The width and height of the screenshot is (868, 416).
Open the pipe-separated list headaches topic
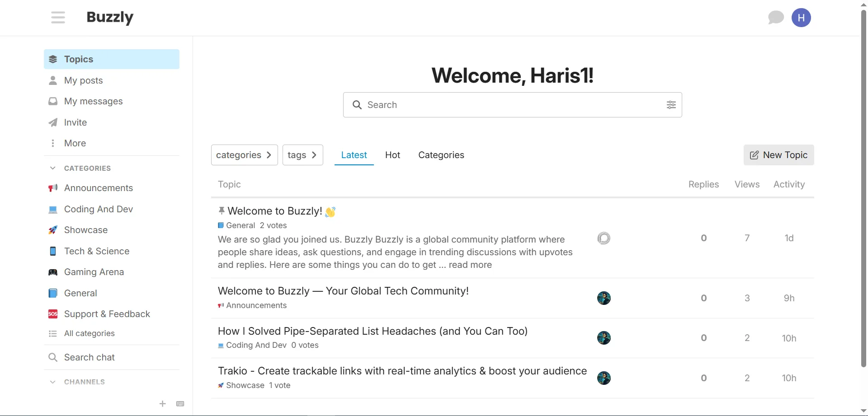373,331
